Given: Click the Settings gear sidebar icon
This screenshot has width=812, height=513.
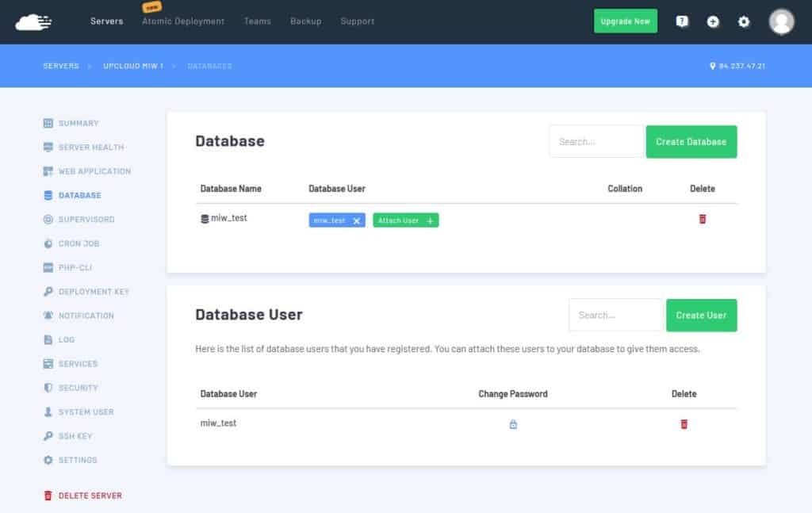Looking at the screenshot, I should tap(48, 460).
